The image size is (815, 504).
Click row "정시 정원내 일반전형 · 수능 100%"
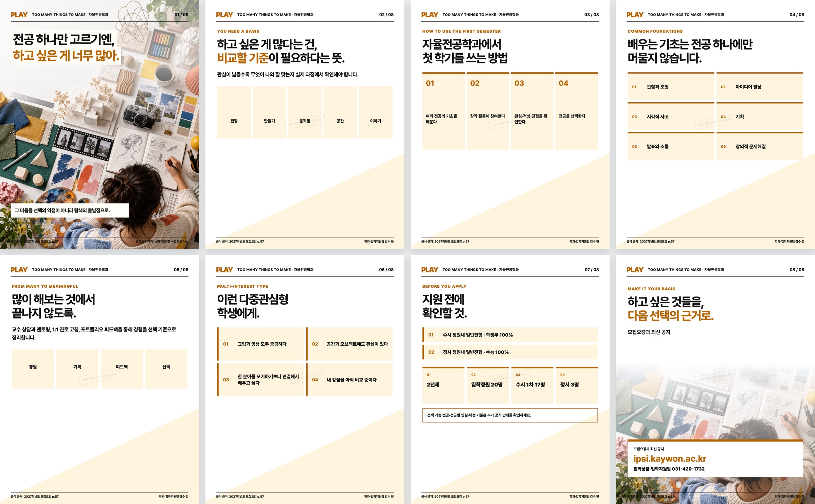pos(510,352)
